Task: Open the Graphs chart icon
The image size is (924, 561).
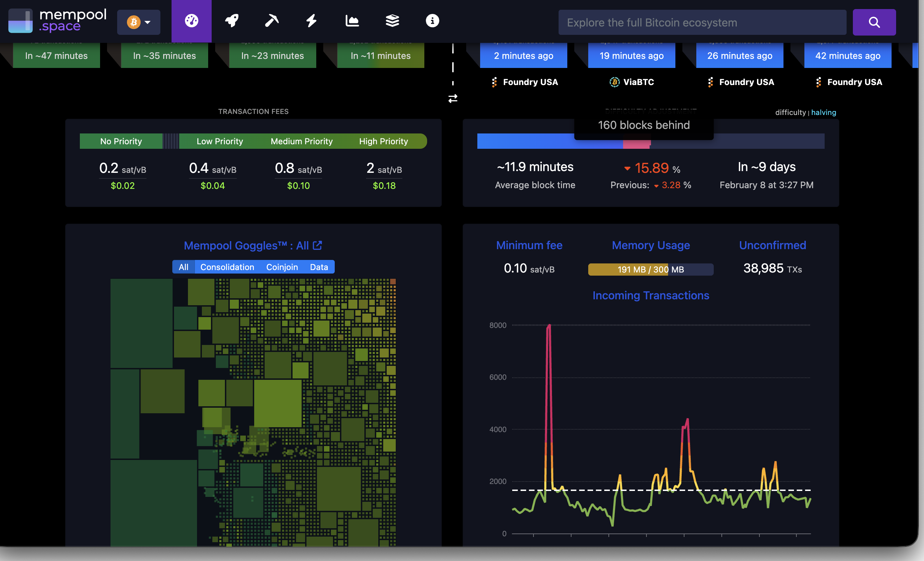Action: pos(352,21)
